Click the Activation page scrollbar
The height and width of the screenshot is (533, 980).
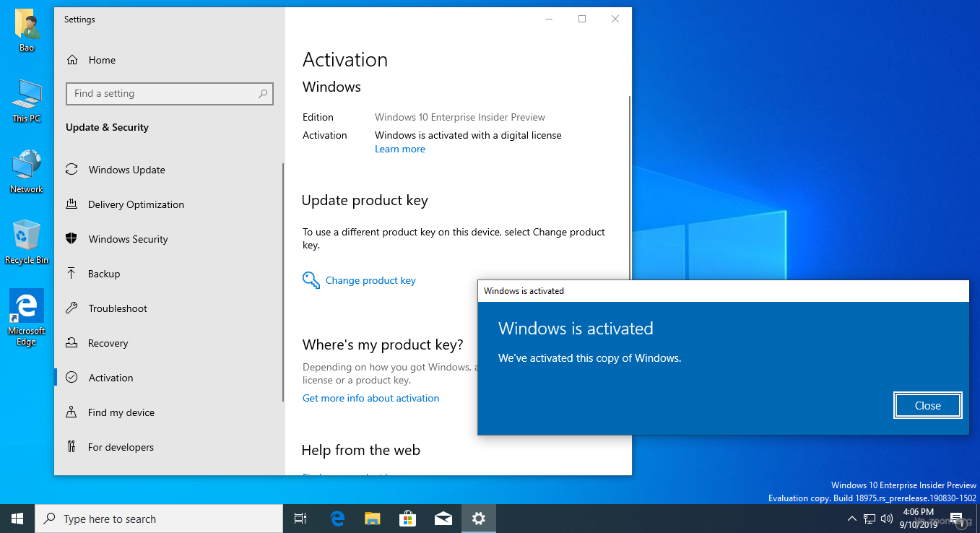(630, 188)
